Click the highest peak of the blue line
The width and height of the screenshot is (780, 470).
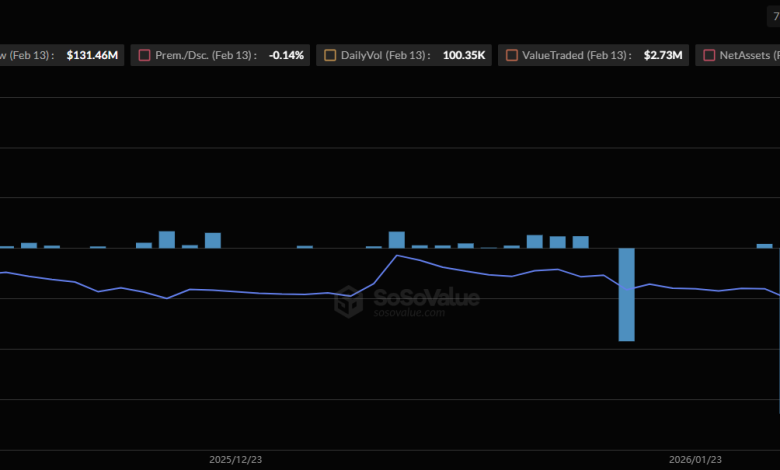[397, 256]
